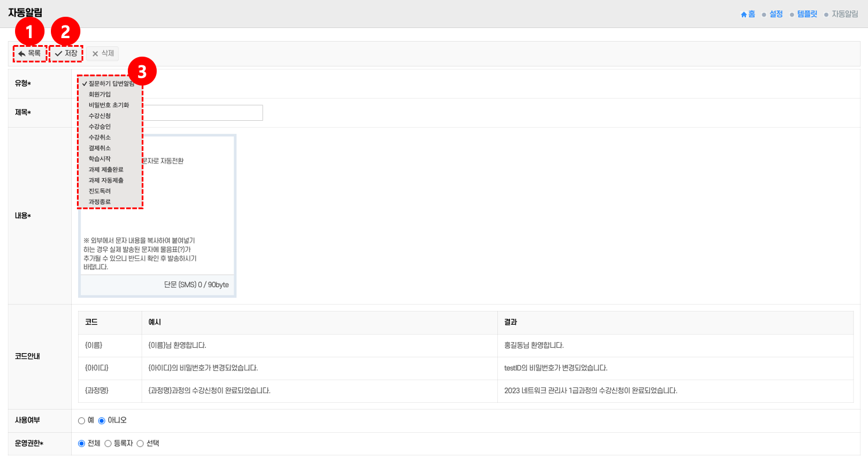
Task: Choose 진도독려 option in list
Action: [99, 191]
